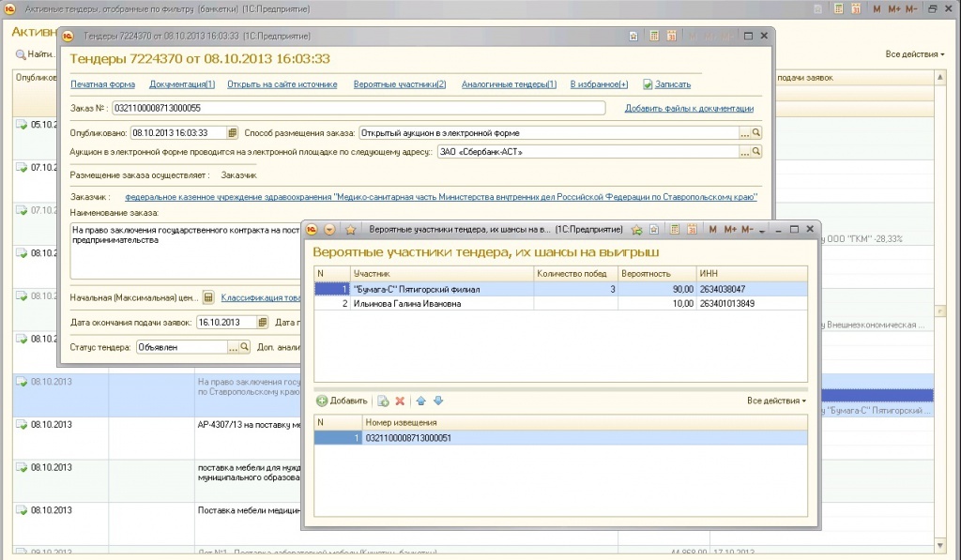
Task: Click favorites star icon in Тендеры window
Action: point(633,37)
